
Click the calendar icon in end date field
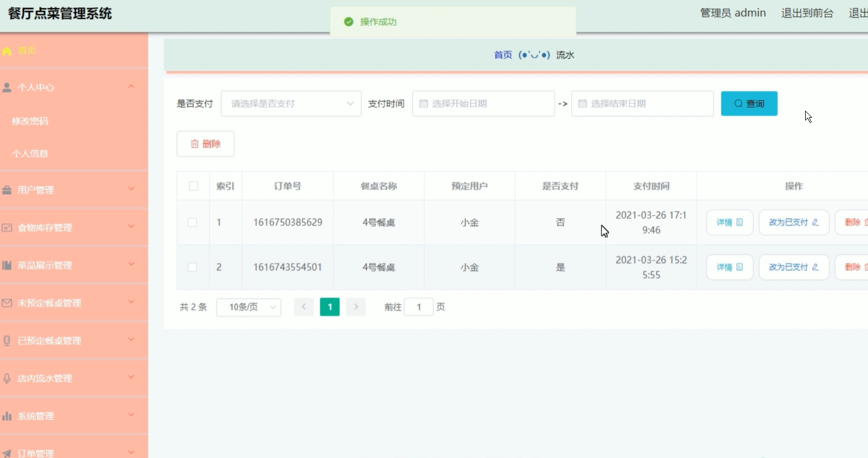pos(582,104)
